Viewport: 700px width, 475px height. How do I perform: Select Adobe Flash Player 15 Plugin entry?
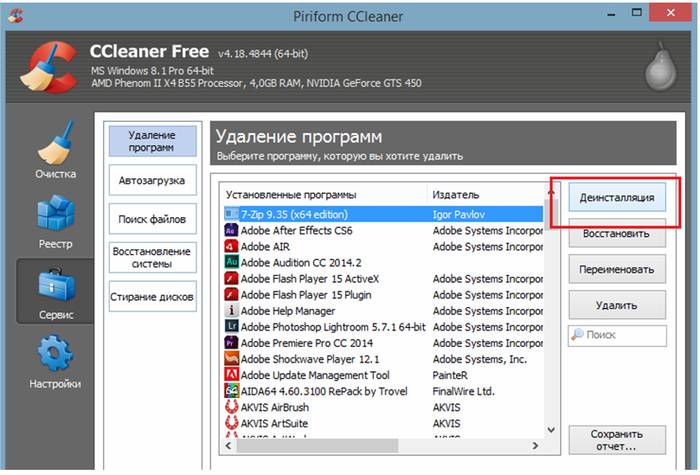tap(383, 294)
